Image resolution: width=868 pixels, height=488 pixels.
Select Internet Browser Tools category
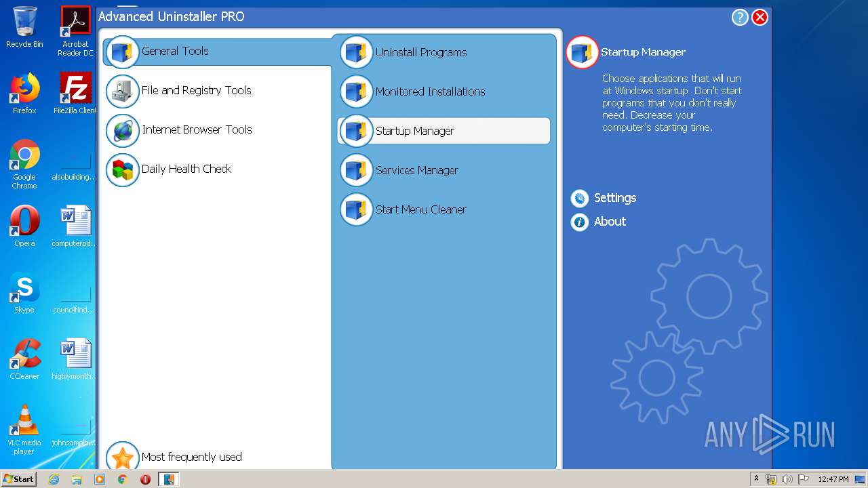197,130
